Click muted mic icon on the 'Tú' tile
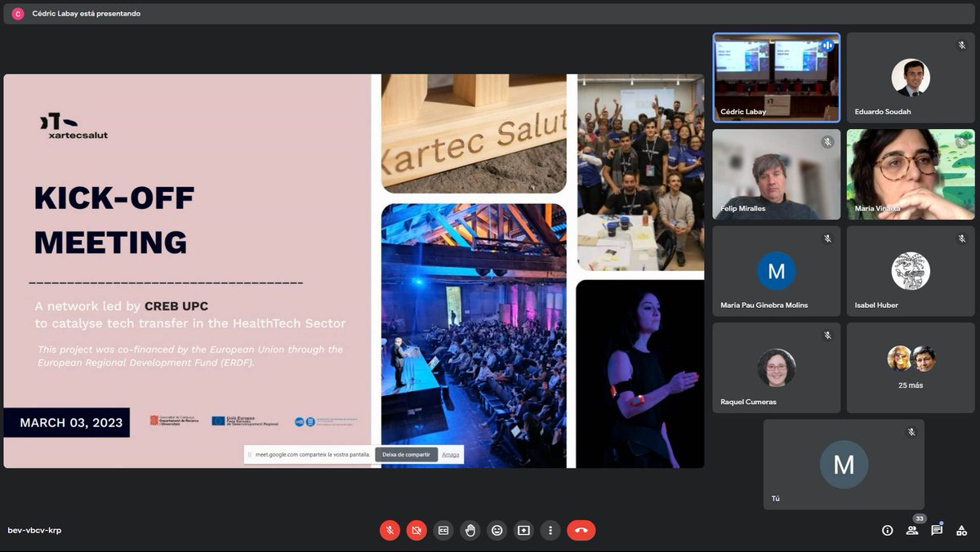980x552 pixels. [x=911, y=432]
